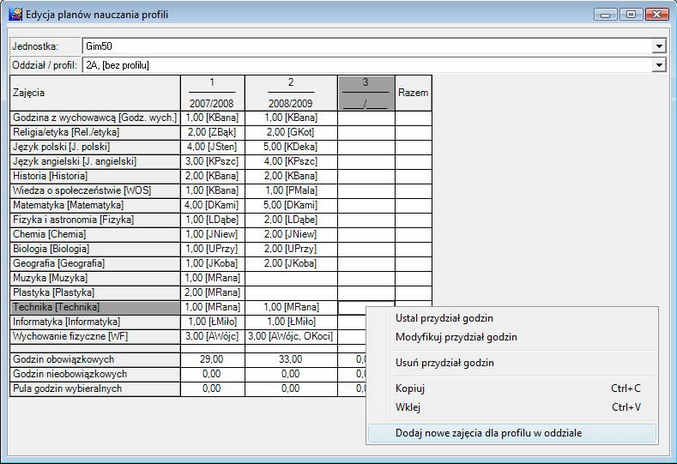Choose Dodaj nowe zajęcia dla profilu w oddziale
This screenshot has width=677, height=464.
click(512, 433)
